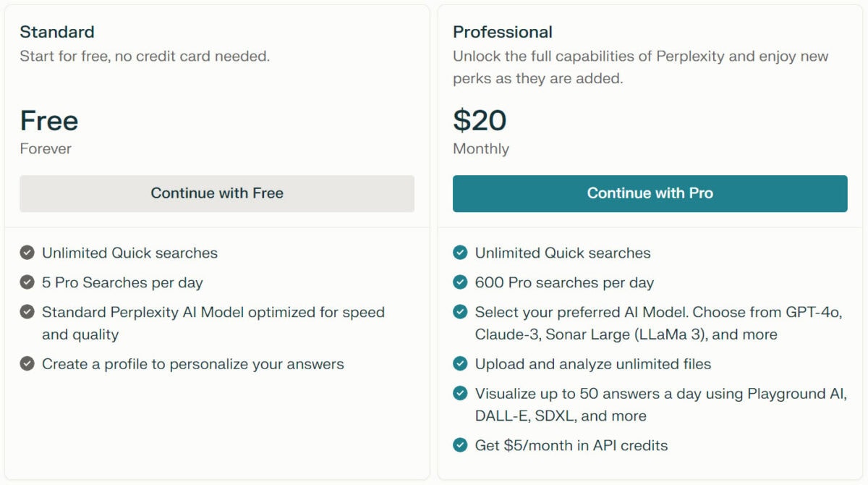
Task: Click checkmark icon beside Create a profile
Action: point(27,363)
